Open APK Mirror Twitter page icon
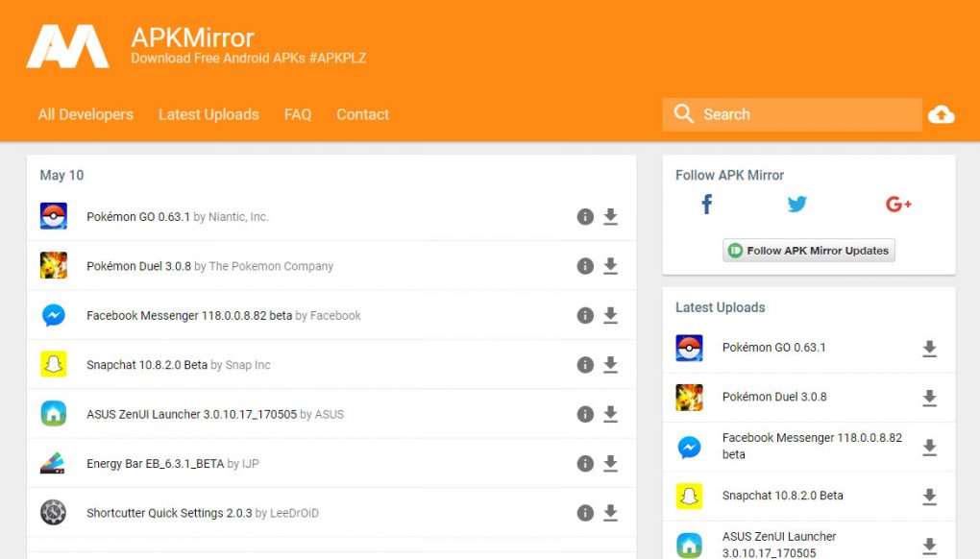 pos(796,205)
